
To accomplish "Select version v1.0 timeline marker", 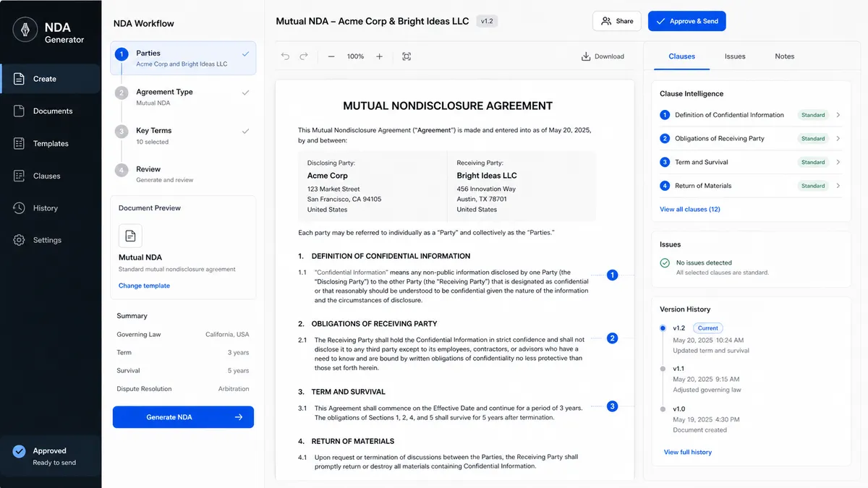I will [x=663, y=409].
